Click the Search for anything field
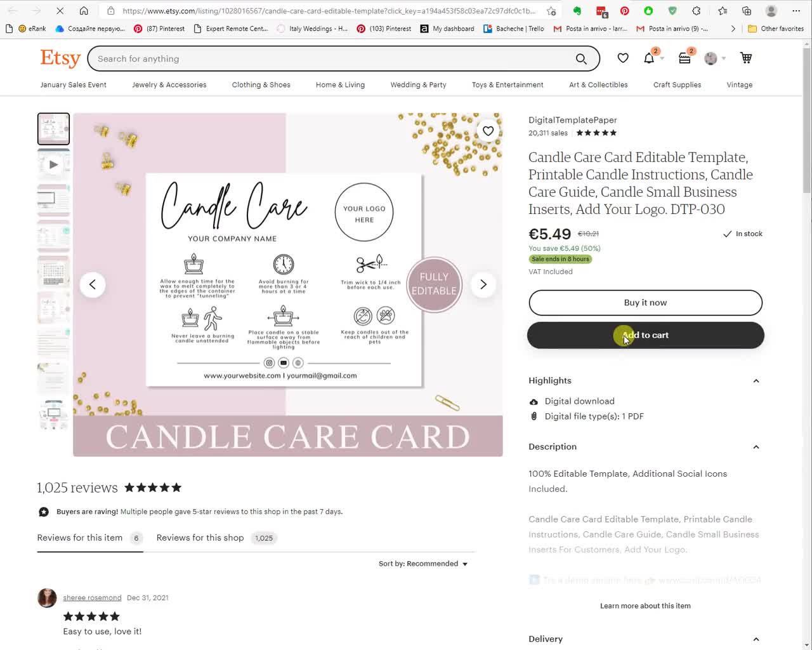 330,59
